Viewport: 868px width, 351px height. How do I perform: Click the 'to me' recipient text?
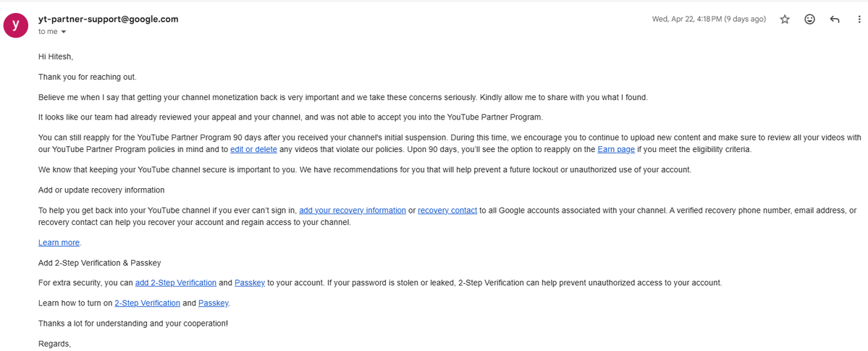click(x=48, y=32)
